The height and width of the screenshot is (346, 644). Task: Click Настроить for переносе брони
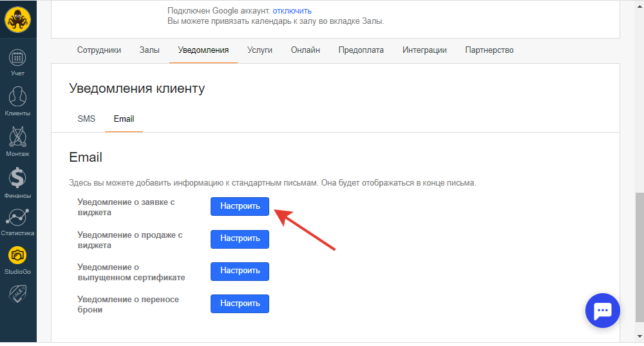[240, 303]
